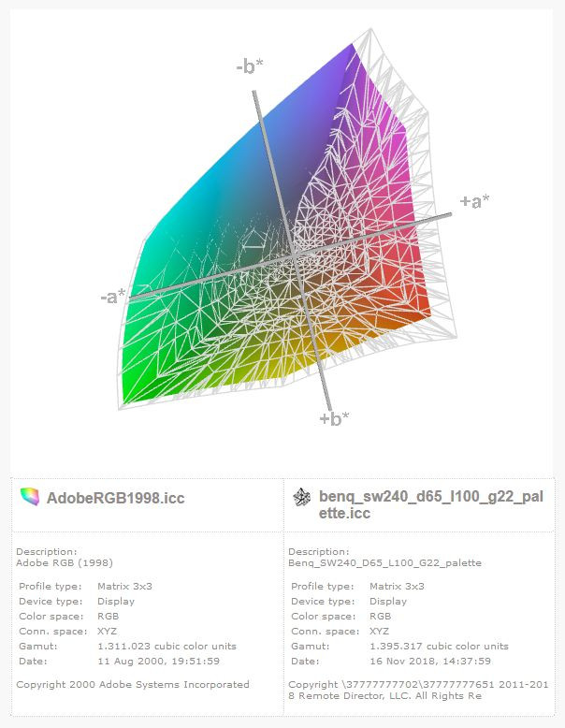Select the AdobeRGB1998.icc profile title
565x728 pixels.
pyautogui.click(x=116, y=498)
